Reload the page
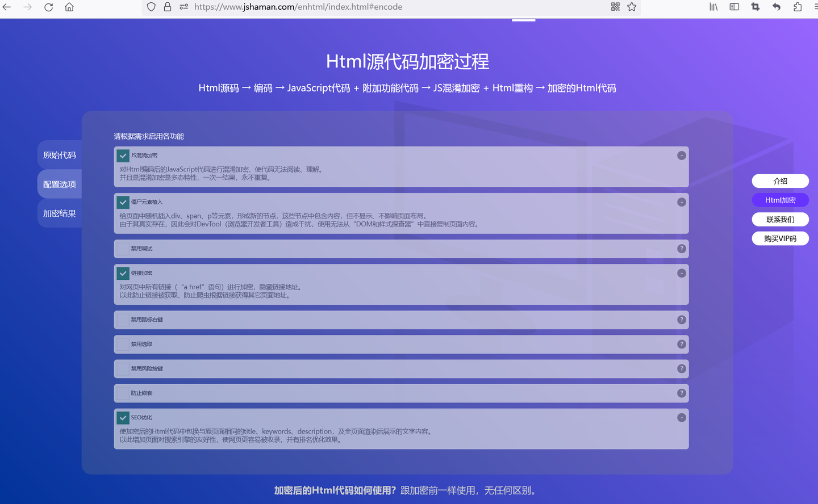This screenshot has width=818, height=504. (x=49, y=7)
